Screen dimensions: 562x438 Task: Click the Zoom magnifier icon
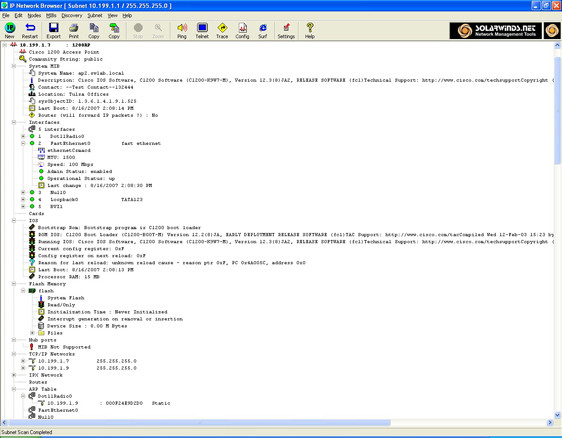(x=158, y=30)
